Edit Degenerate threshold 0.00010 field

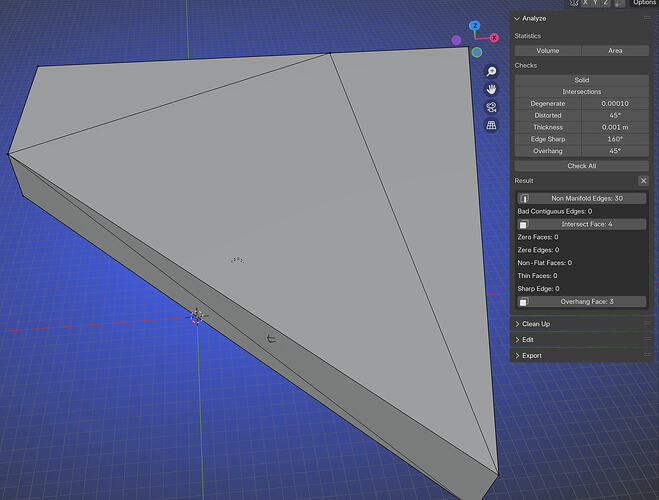pyautogui.click(x=615, y=103)
